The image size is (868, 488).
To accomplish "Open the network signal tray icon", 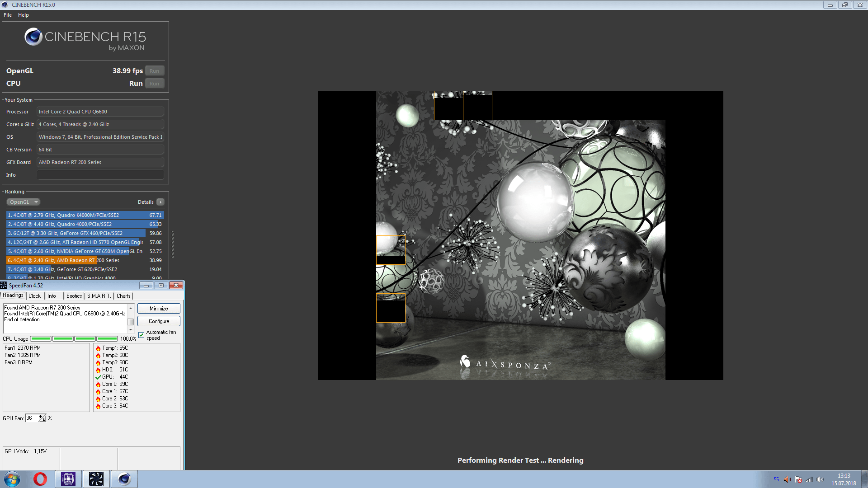I will (809, 479).
